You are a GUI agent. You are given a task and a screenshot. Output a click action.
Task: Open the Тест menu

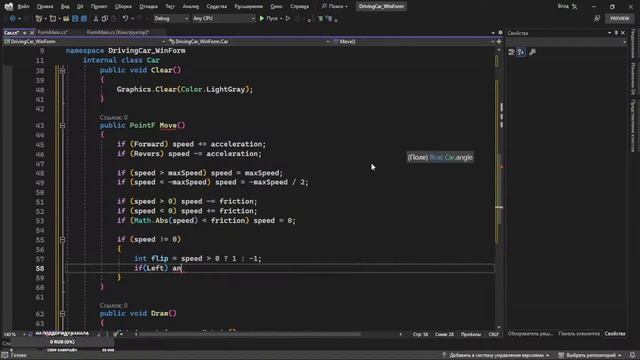pyautogui.click(x=170, y=6)
